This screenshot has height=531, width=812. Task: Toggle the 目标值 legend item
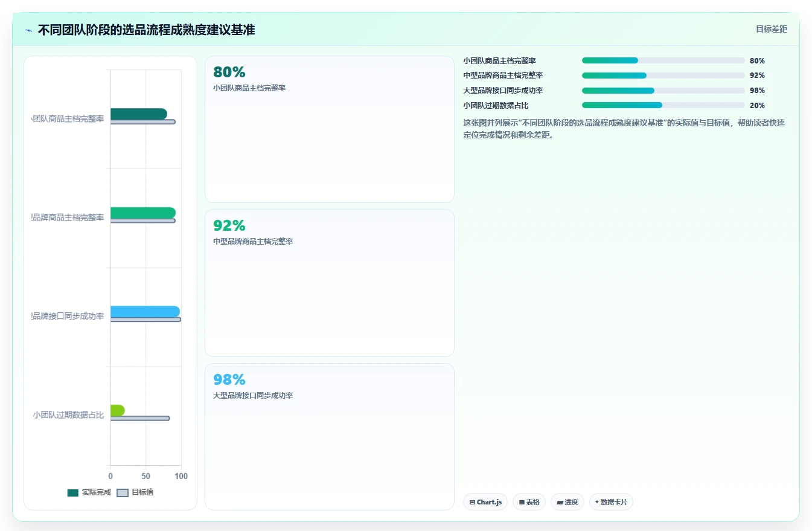tap(135, 492)
